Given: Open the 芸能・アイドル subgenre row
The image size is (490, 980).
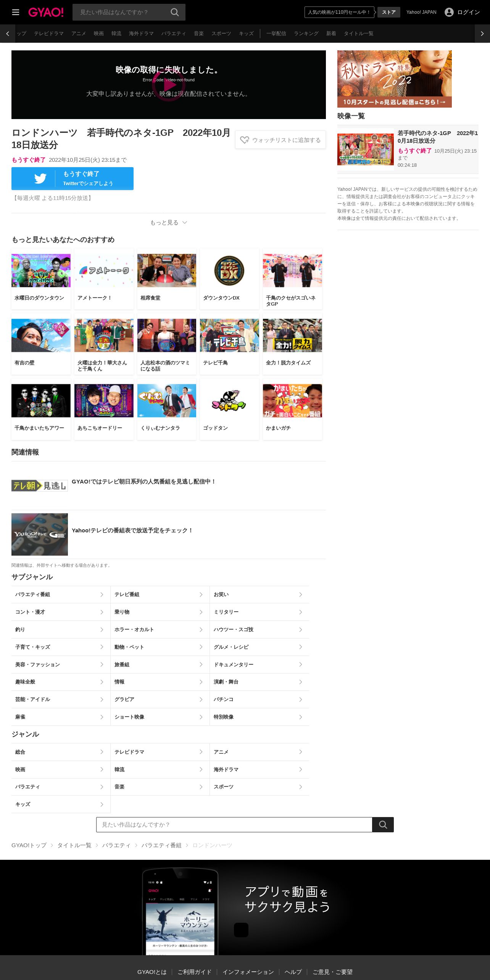Looking at the screenshot, I should (61, 700).
